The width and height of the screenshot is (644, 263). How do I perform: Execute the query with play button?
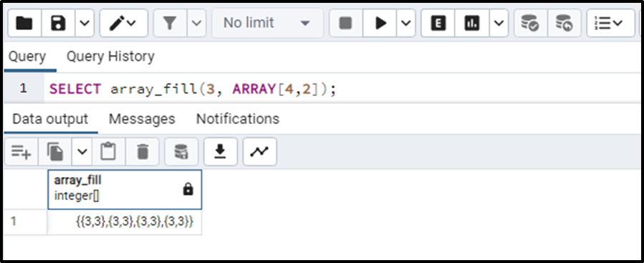380,23
